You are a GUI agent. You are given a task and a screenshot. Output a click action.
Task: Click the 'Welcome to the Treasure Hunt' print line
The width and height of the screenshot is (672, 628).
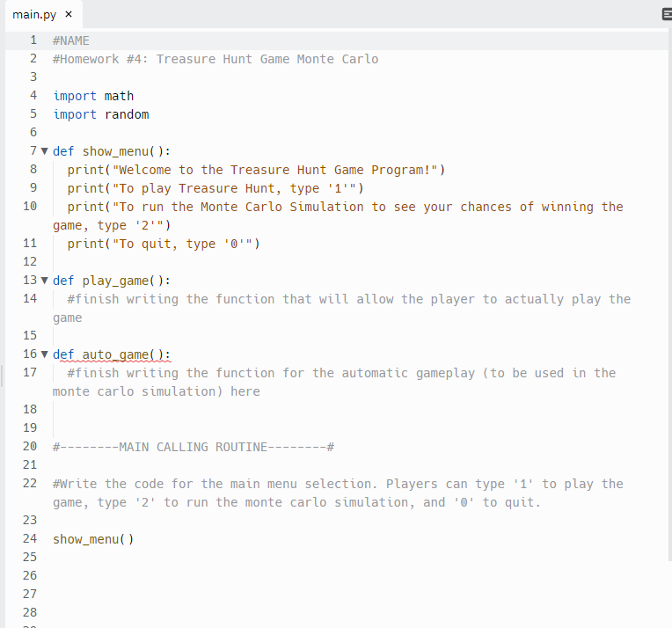(256, 170)
